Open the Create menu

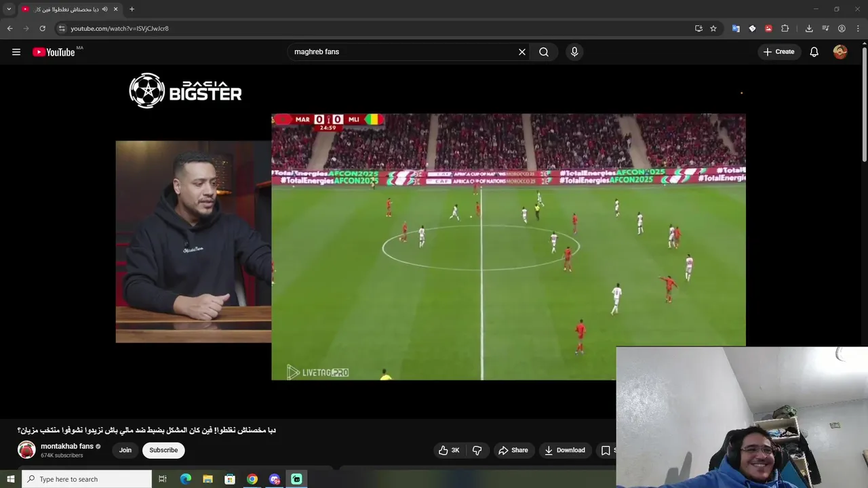(778, 52)
